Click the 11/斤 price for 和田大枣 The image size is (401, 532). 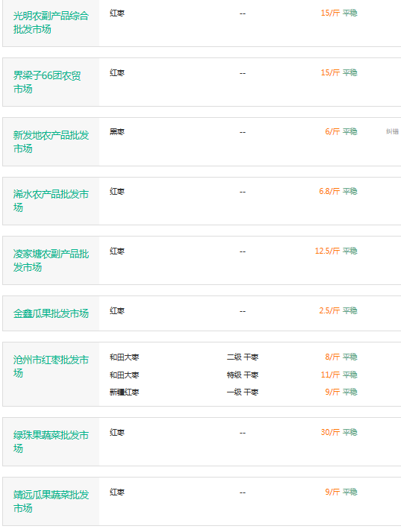[330, 375]
